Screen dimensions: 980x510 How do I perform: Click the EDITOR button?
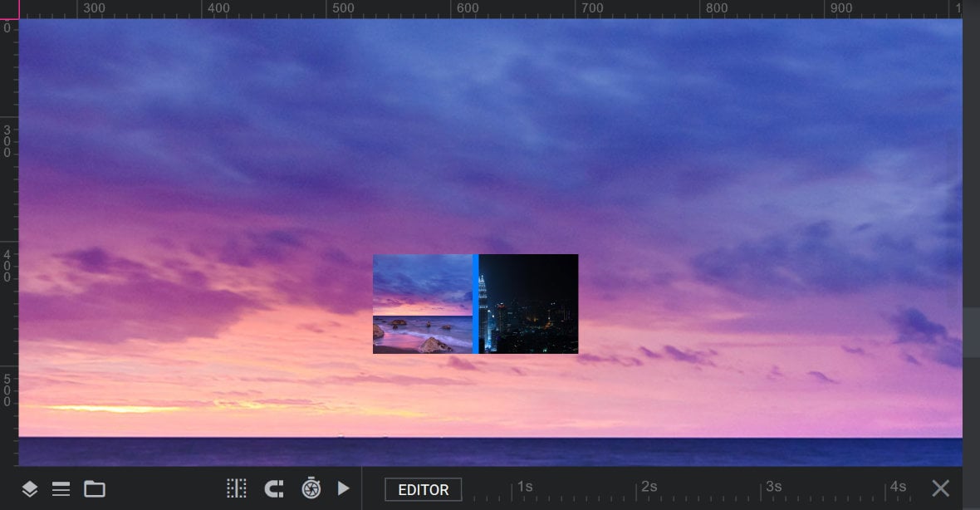423,489
